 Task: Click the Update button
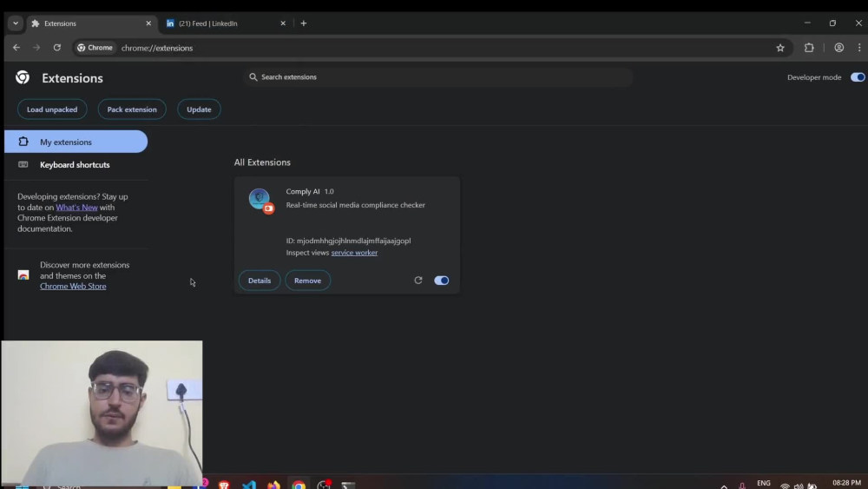pos(199,109)
